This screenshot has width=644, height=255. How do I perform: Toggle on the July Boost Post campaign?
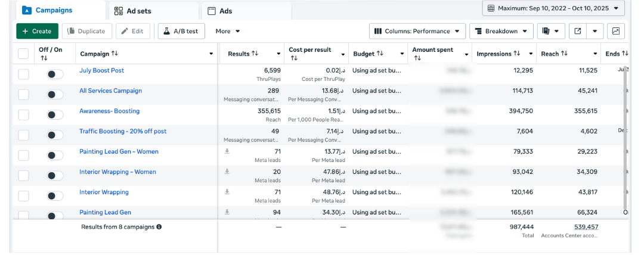(x=55, y=74)
